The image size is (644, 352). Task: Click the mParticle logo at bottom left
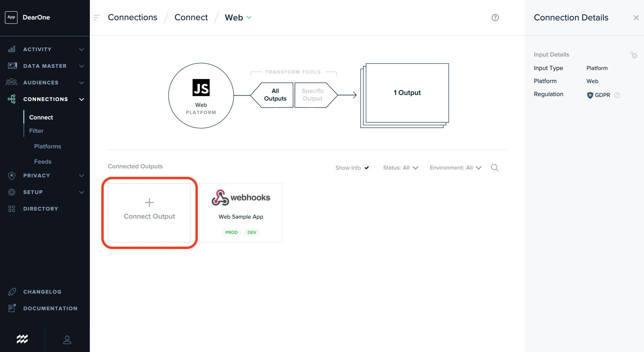[22, 339]
